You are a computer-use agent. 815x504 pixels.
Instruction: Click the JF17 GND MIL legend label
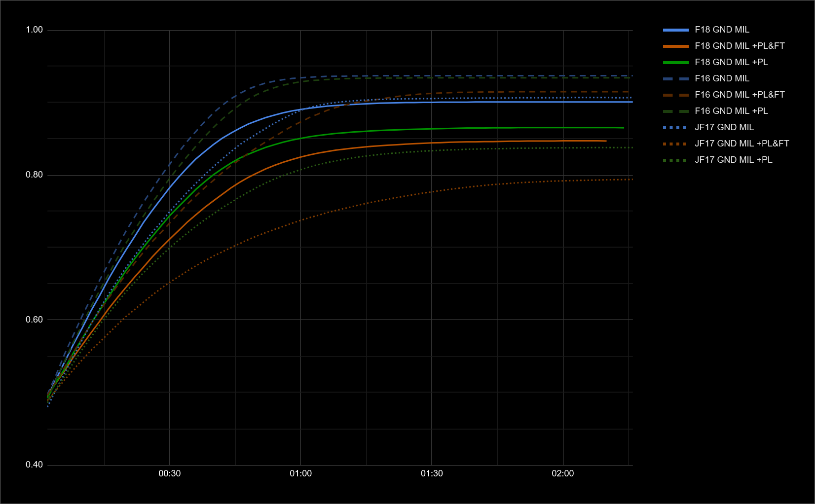point(724,127)
